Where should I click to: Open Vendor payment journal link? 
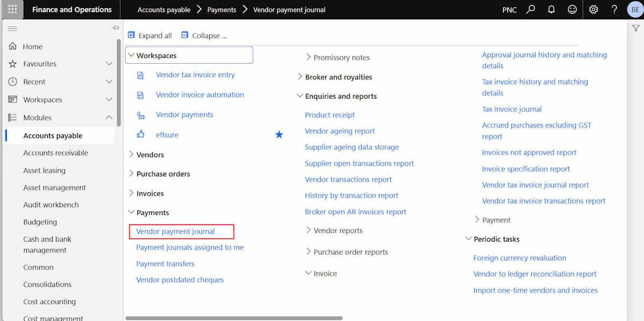pos(175,232)
